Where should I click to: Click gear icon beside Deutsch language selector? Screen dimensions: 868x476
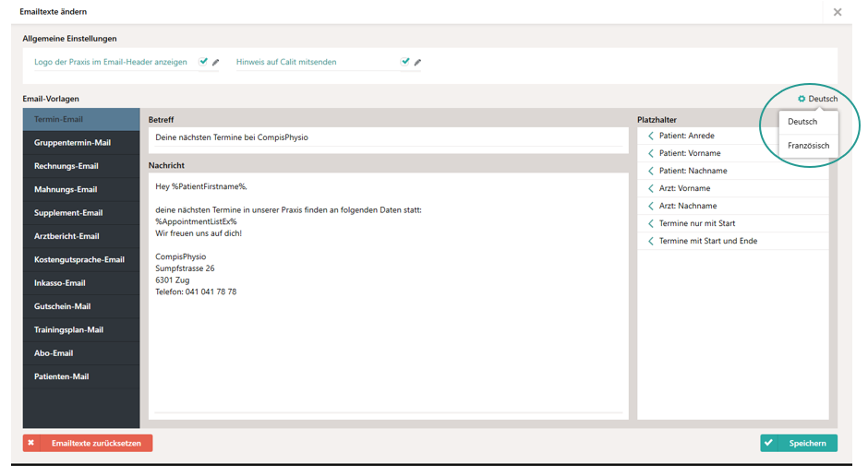pos(801,99)
